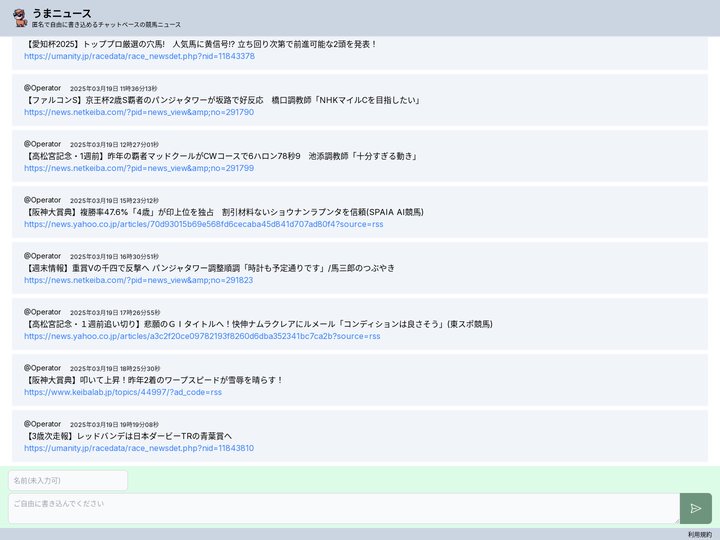This screenshot has height=540, width=720.
Task: Click the うまニュース site title
Action: 62,13
